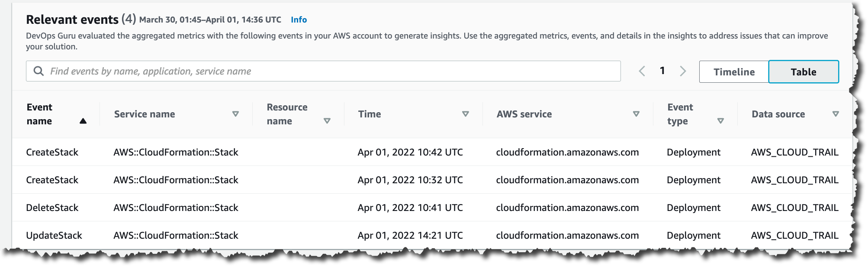Sort by AWS service column arrow
The image size is (868, 266).
[636, 114]
